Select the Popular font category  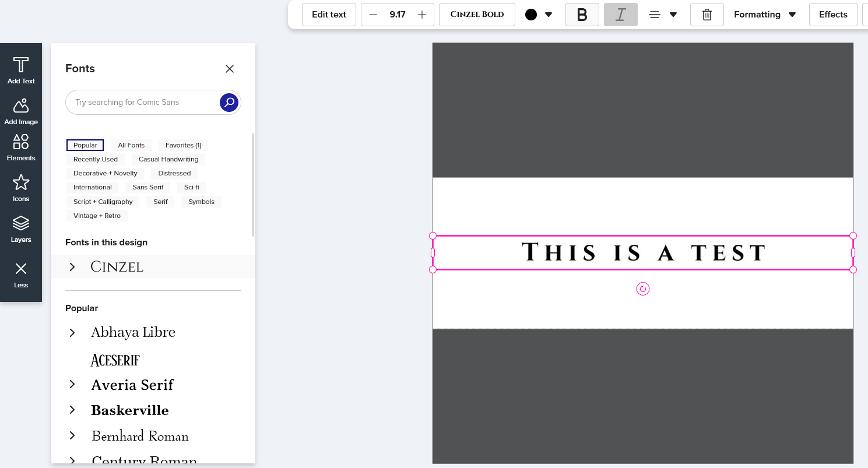85,145
